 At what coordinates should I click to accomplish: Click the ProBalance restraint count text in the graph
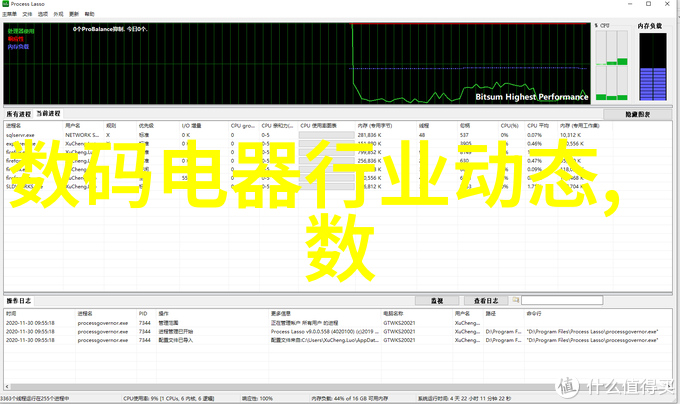(x=110, y=29)
